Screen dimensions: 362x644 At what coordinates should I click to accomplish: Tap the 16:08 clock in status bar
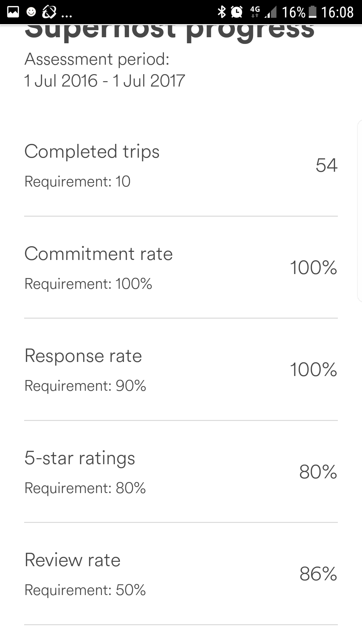[337, 12]
